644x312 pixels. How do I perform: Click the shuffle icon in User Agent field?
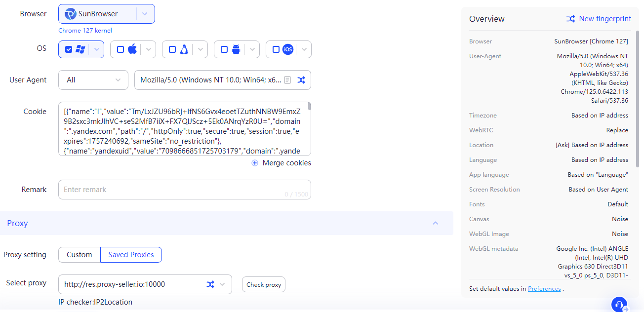301,80
